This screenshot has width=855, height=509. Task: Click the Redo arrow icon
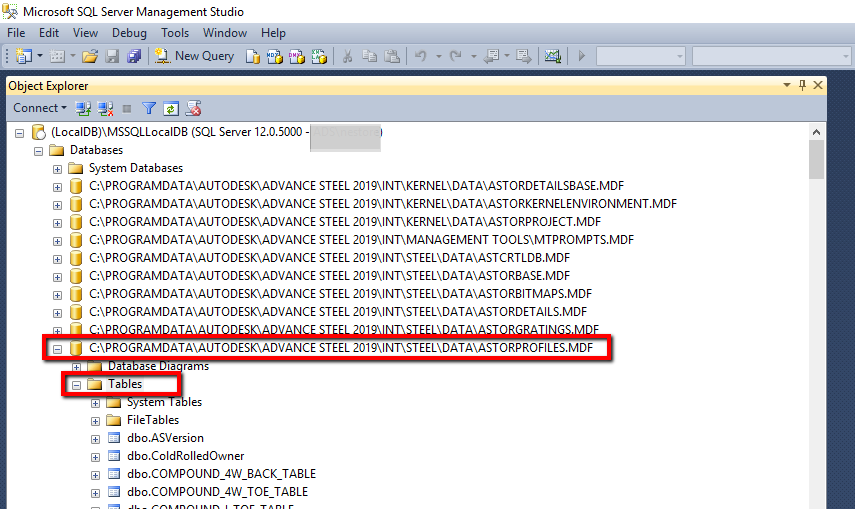tap(456, 56)
